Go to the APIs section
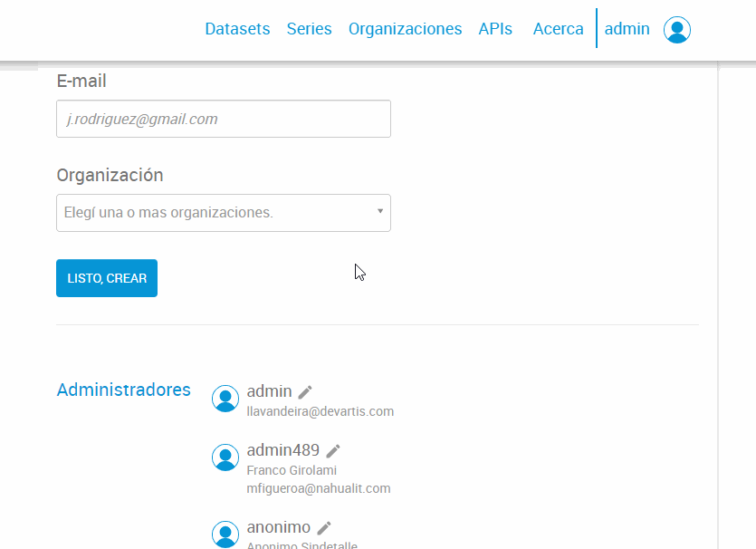 pyautogui.click(x=495, y=29)
